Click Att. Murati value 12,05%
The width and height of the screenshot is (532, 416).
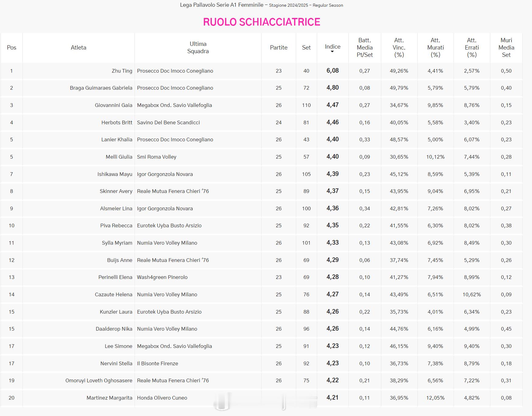[x=435, y=398]
